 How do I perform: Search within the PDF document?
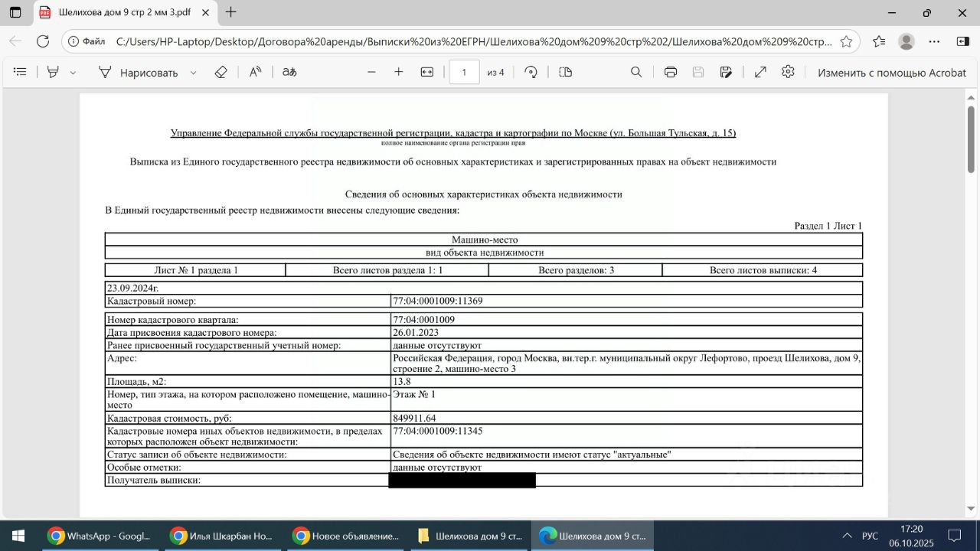coord(636,72)
